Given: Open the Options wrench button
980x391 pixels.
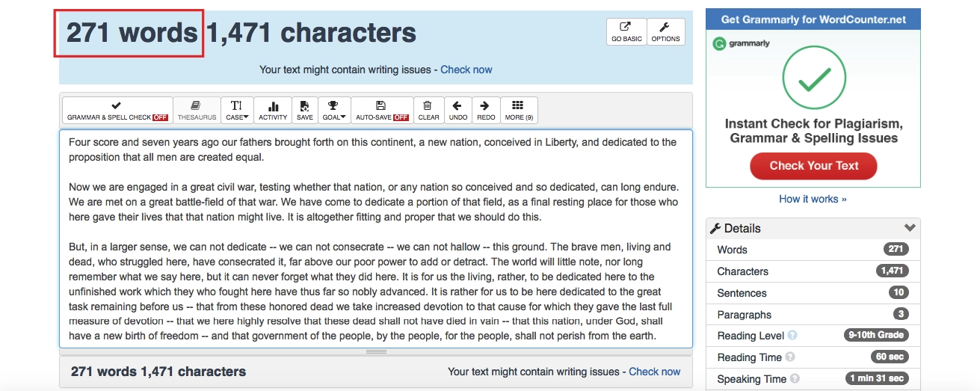Looking at the screenshot, I should [x=665, y=32].
